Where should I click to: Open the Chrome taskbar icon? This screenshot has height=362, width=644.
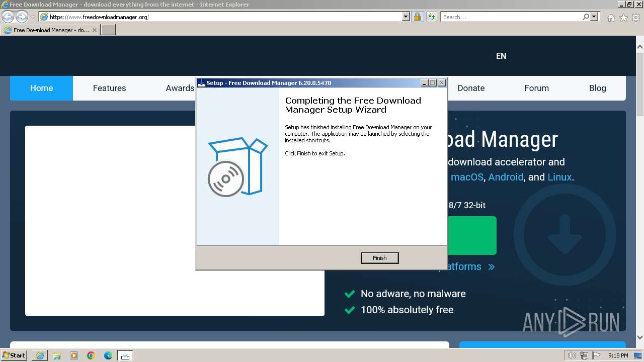coord(91,355)
